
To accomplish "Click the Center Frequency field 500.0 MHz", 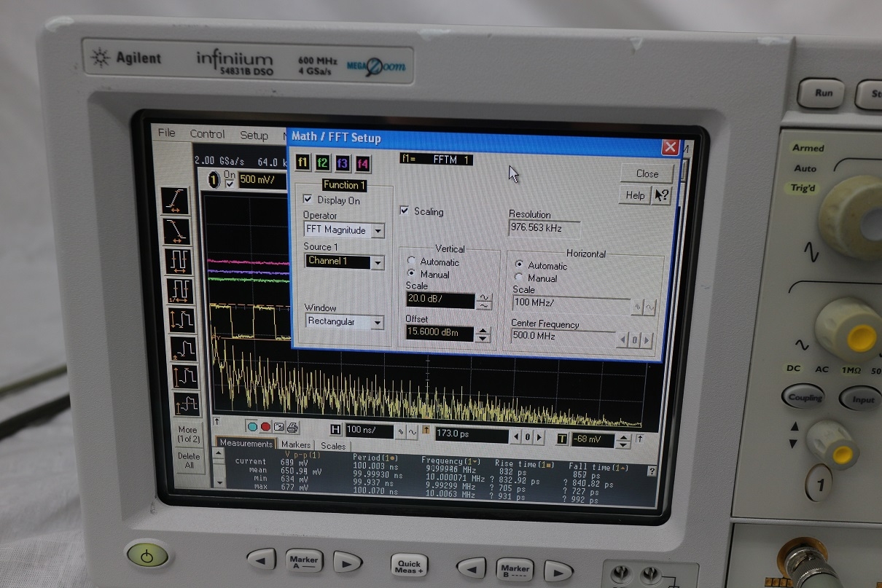I will click(563, 337).
